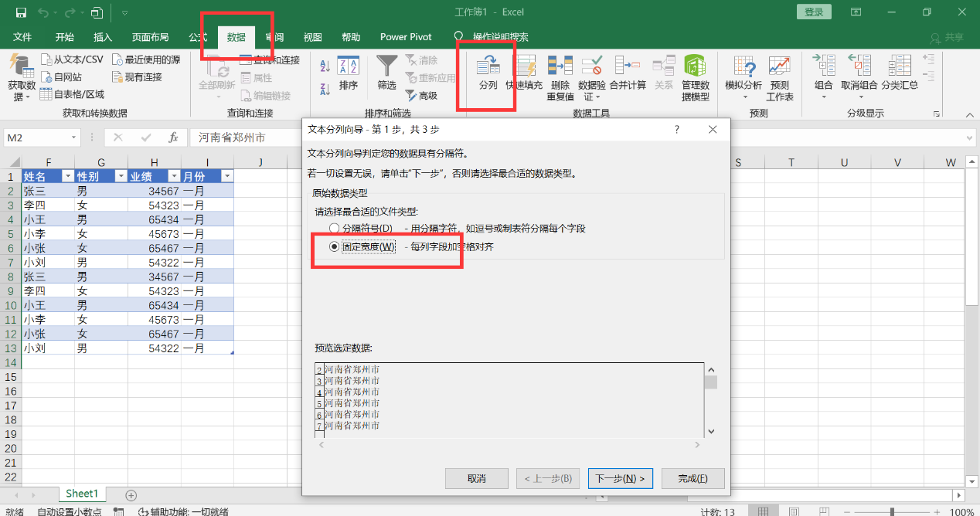The height and width of the screenshot is (516, 980).
Task: Adjust the zoom slider in status bar
Action: [x=893, y=512]
